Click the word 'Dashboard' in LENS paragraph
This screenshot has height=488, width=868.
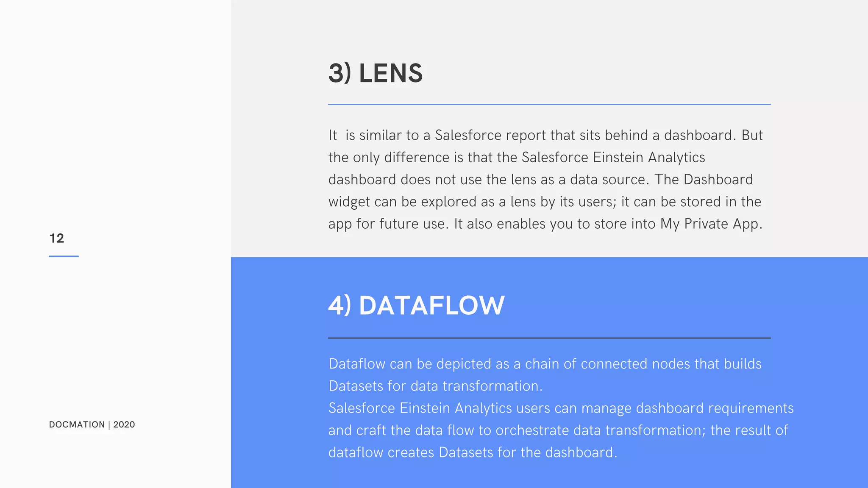click(x=718, y=180)
